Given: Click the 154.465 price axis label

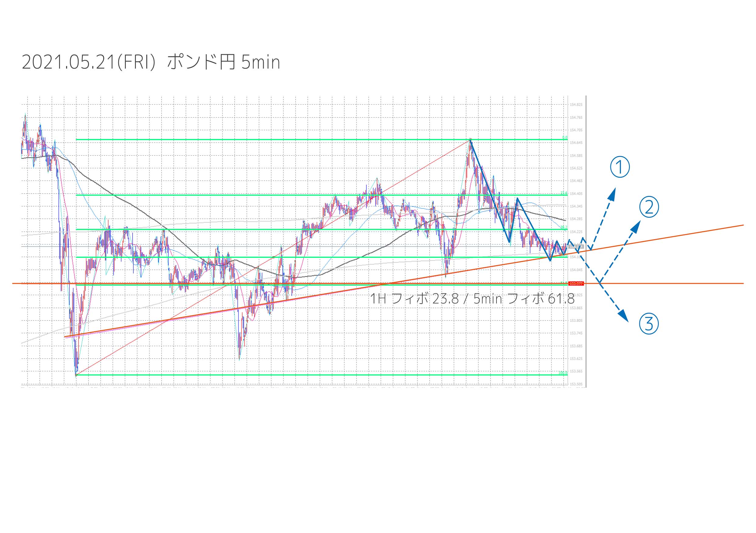Looking at the screenshot, I should tap(576, 181).
